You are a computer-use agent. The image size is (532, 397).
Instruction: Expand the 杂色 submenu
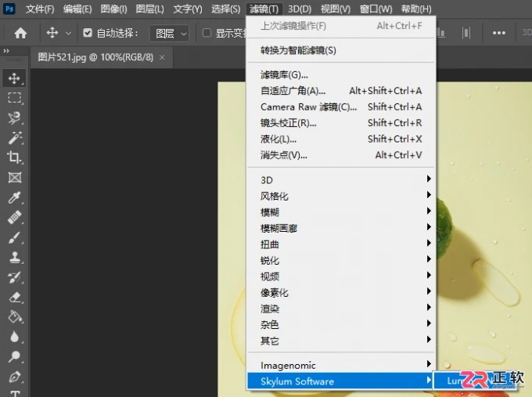click(x=341, y=325)
